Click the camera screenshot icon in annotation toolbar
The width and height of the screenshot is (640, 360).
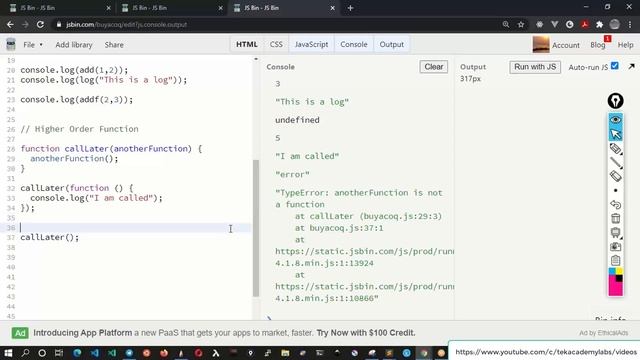tap(616, 247)
